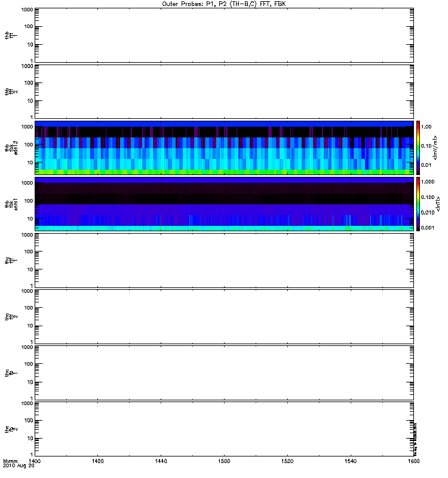Viewport: 448px width, 478px height.
Task: Click the 1000 tick of the scm1 panel
Action: [x=27, y=183]
